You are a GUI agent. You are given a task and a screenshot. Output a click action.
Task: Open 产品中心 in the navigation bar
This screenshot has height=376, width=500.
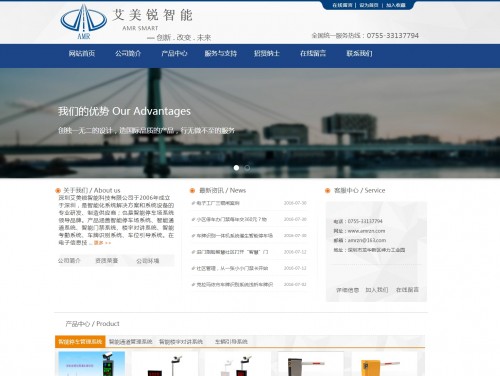click(x=174, y=53)
